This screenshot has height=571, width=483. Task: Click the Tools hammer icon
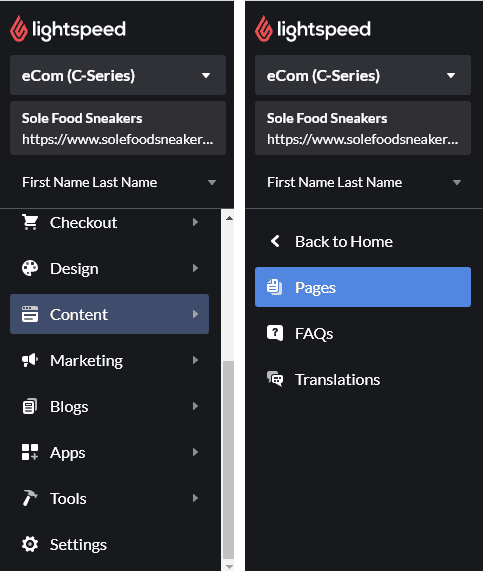30,498
